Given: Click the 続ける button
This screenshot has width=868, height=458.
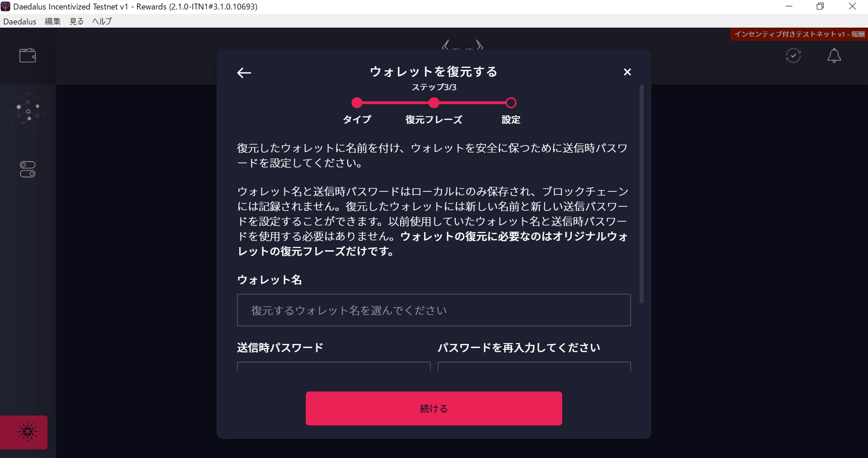Looking at the screenshot, I should (434, 408).
